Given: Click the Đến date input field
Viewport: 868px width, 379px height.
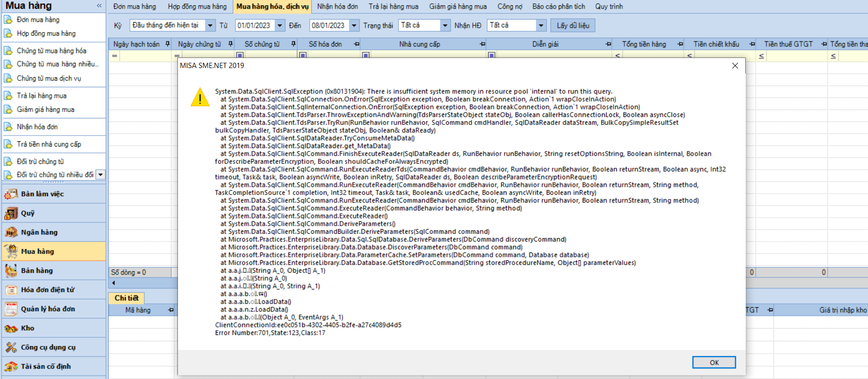Looking at the screenshot, I should point(329,25).
